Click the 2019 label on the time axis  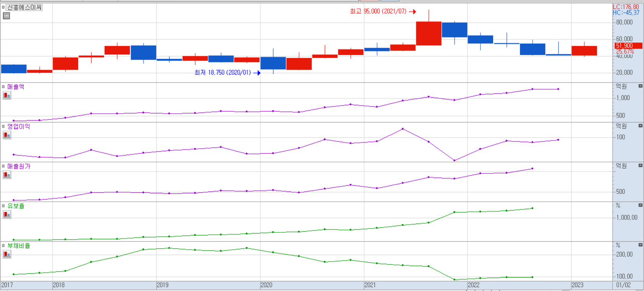coord(163,285)
